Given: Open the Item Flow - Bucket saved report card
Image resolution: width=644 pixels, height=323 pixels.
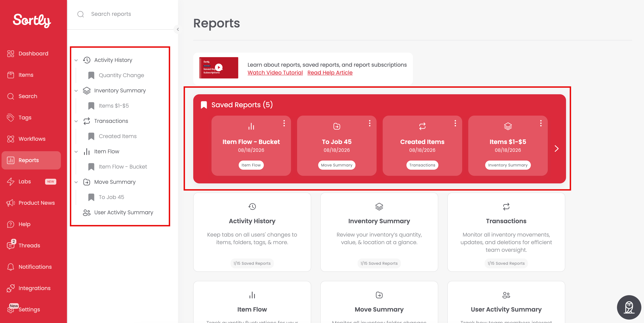Looking at the screenshot, I should click(x=251, y=146).
